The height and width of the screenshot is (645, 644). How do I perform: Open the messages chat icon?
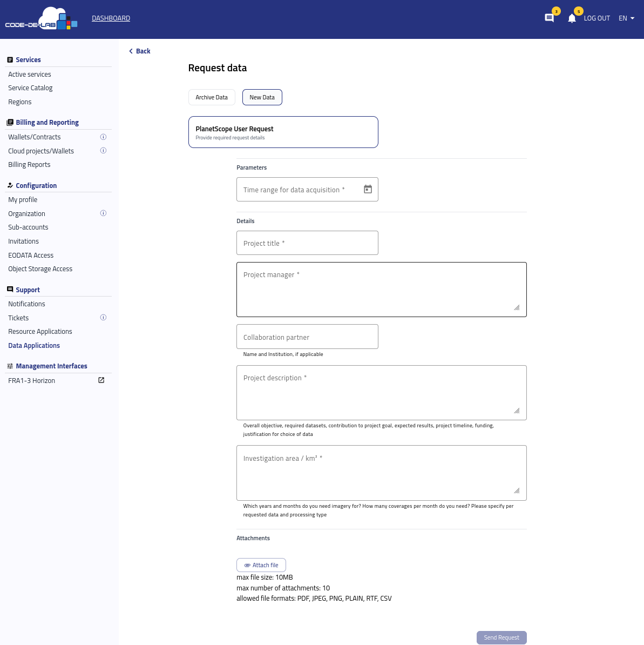[549, 18]
